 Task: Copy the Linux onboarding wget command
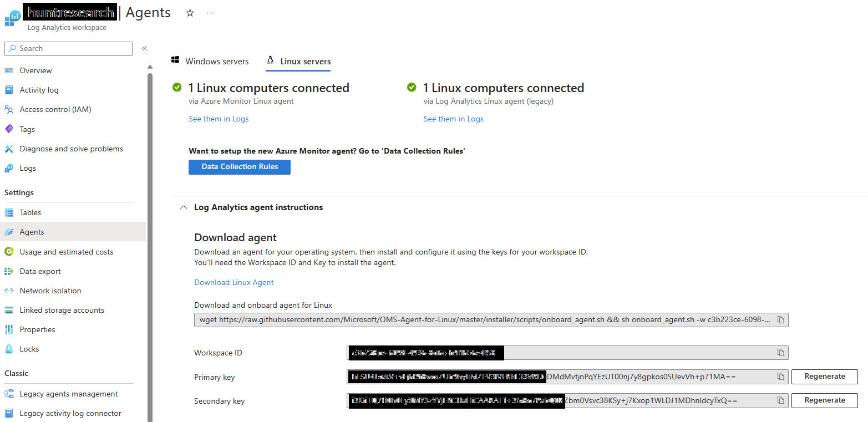[780, 319]
